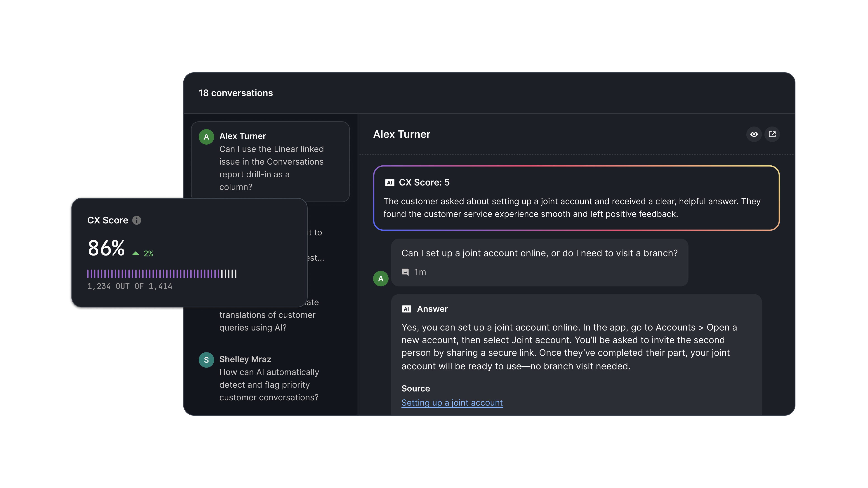Click the CX Score info icon
The image size is (868, 488).
(137, 220)
